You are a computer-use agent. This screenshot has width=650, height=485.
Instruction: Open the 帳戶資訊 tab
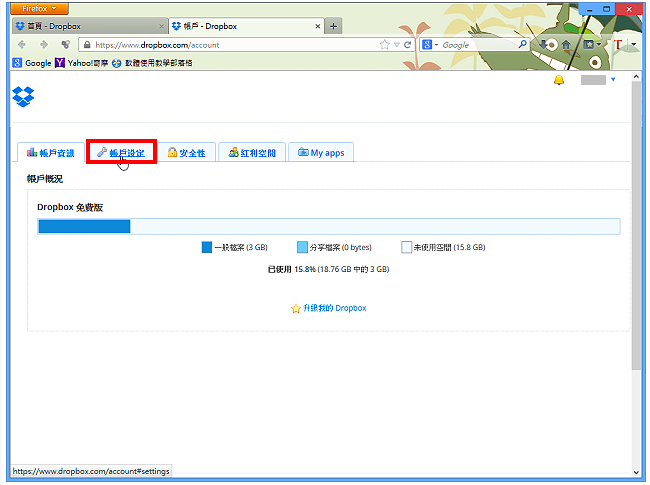pyautogui.click(x=51, y=153)
